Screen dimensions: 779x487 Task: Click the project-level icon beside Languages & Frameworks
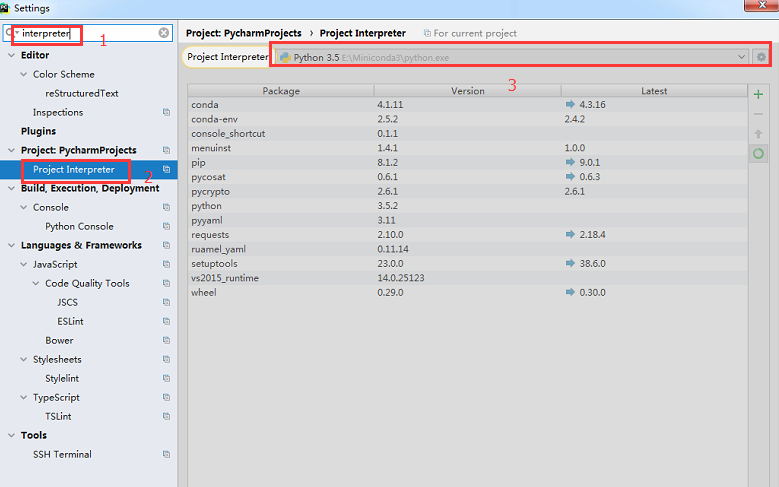coord(166,245)
